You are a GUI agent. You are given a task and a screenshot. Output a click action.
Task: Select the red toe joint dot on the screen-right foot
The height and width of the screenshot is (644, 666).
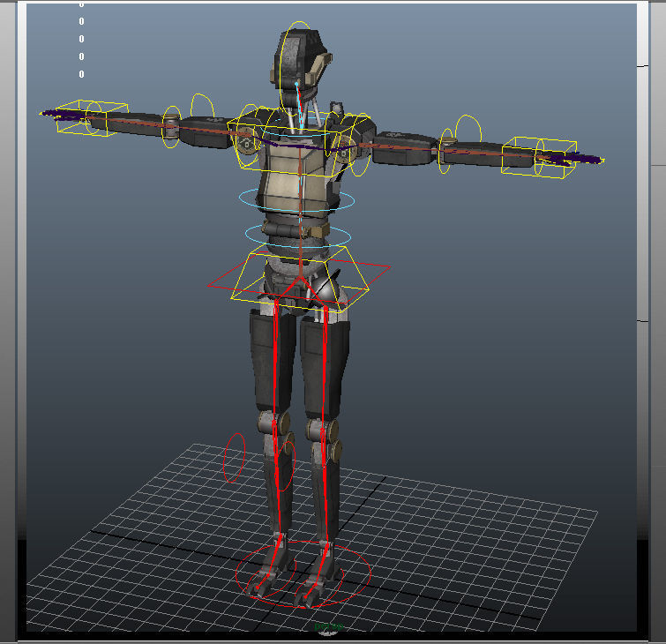point(305,597)
